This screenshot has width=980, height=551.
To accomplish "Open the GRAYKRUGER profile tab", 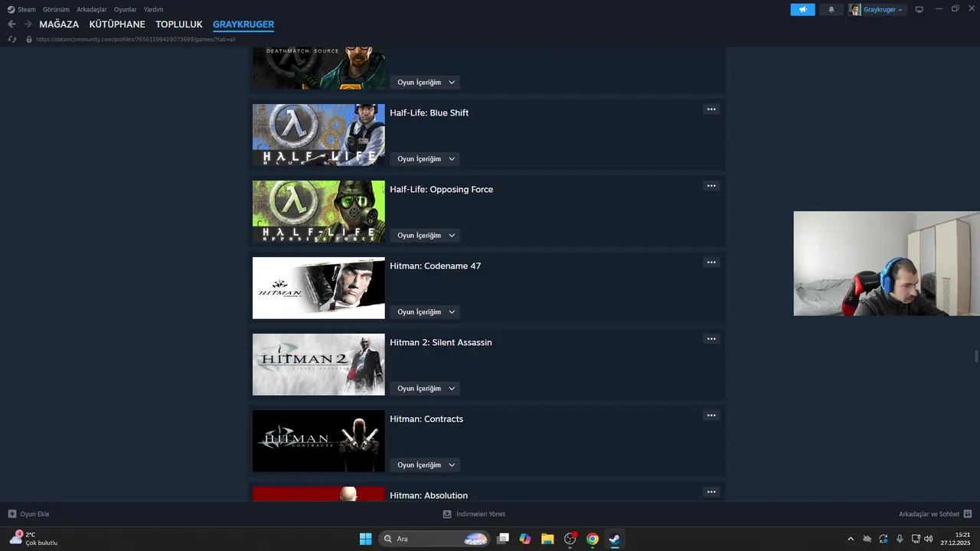I will point(243,24).
